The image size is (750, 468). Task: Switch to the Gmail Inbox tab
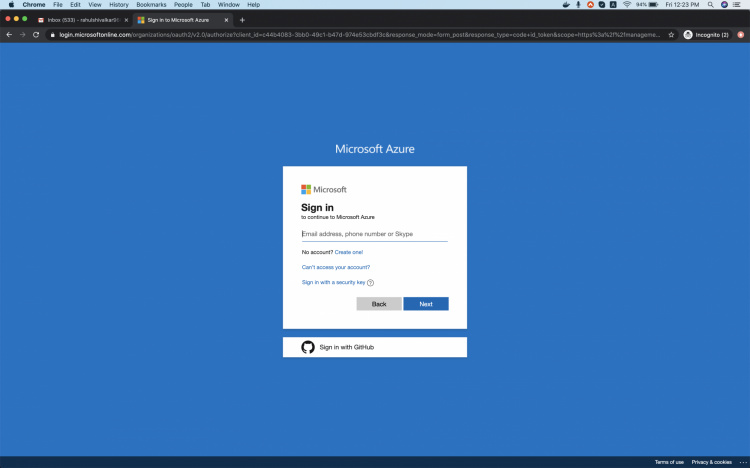pos(82,20)
